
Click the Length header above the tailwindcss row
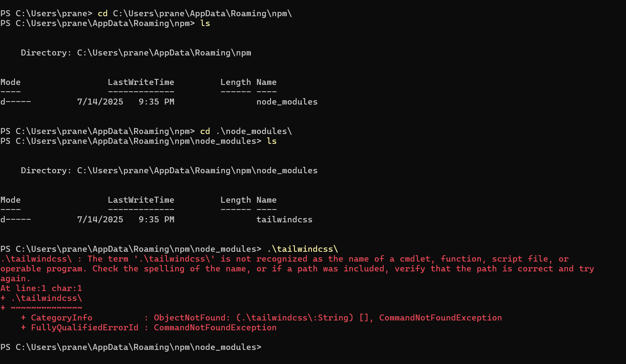(236, 200)
